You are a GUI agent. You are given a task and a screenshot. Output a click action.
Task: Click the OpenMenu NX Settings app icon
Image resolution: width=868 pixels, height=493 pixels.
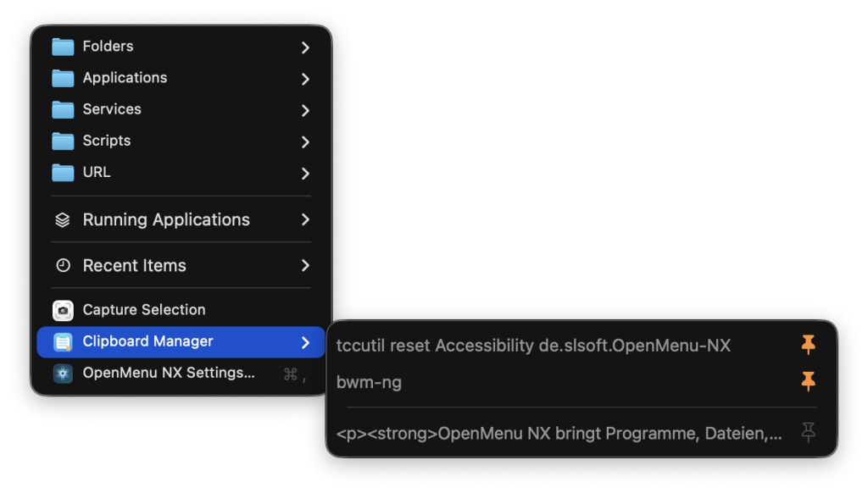tap(63, 374)
